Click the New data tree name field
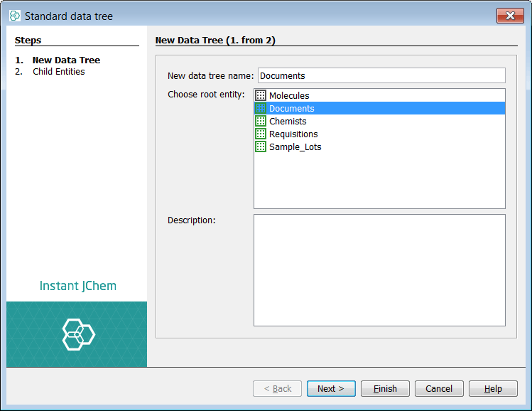The image size is (532, 411). [381, 75]
